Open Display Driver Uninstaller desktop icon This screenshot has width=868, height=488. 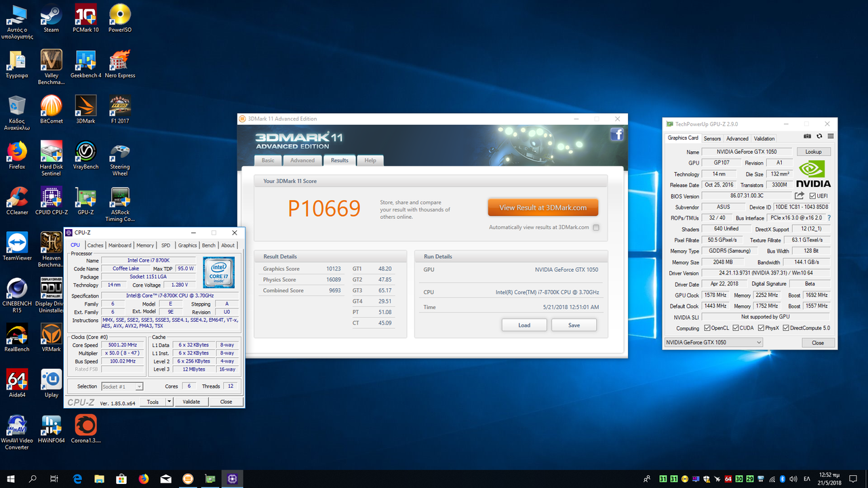pos(51,294)
